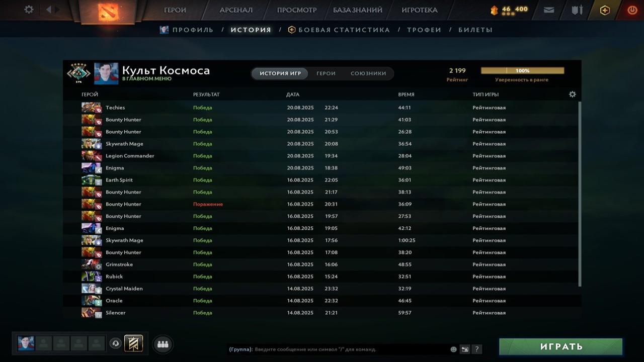Switch to the БИЛЕТЫ tab

[x=475, y=30]
